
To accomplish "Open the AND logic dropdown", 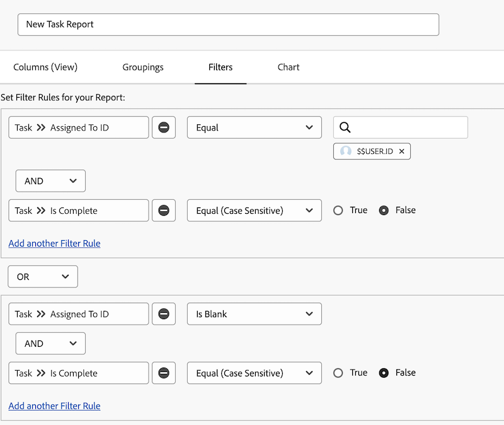I will pyautogui.click(x=50, y=180).
